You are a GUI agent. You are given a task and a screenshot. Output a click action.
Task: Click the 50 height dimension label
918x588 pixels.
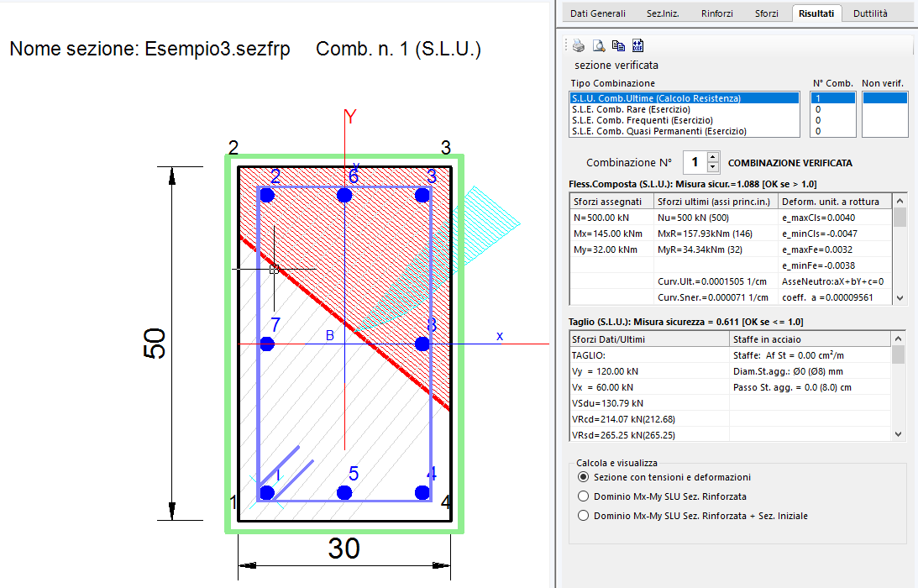[155, 344]
